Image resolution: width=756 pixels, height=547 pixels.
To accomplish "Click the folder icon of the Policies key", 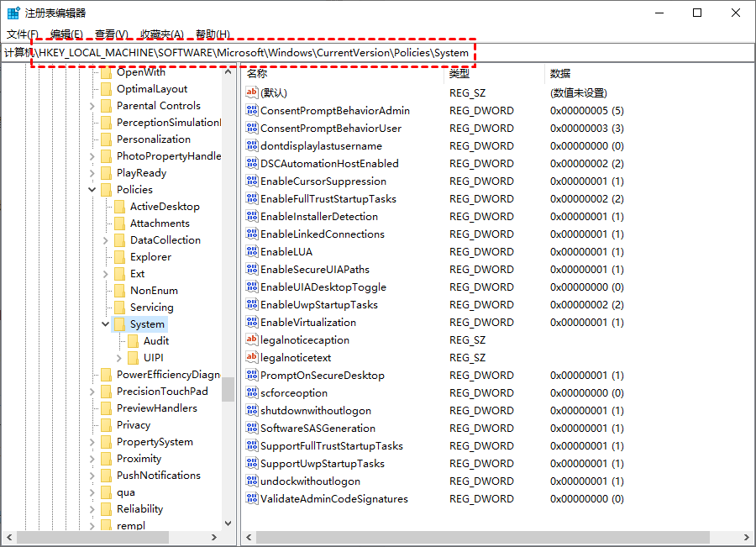I will [x=106, y=190].
